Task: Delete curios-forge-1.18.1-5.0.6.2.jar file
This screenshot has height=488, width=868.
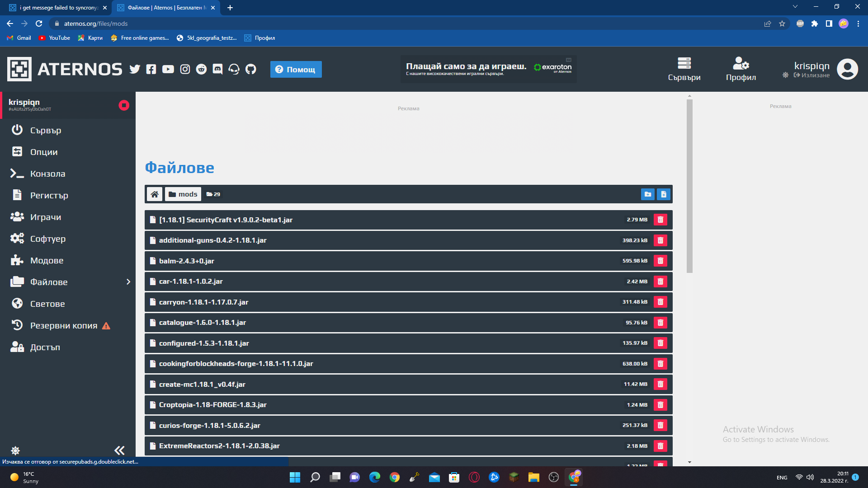Action: tap(660, 425)
